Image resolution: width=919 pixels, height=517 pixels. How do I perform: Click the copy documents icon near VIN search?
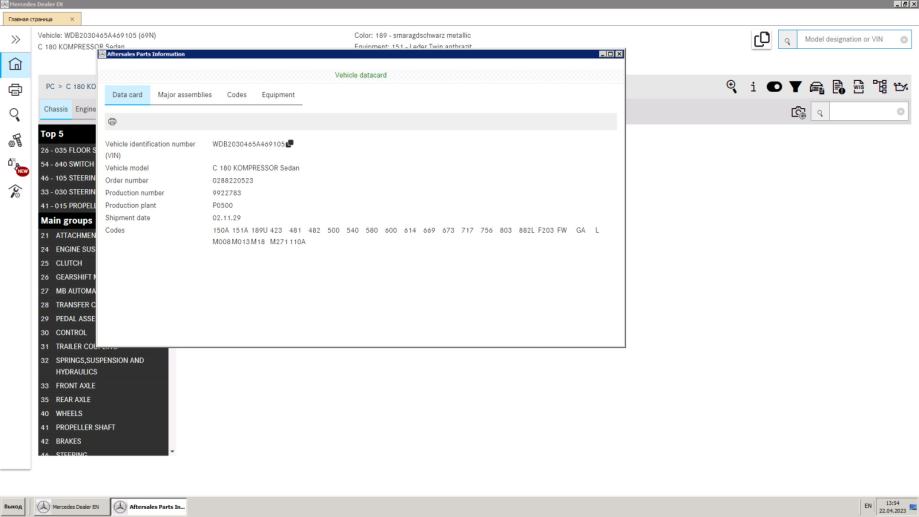click(x=761, y=39)
